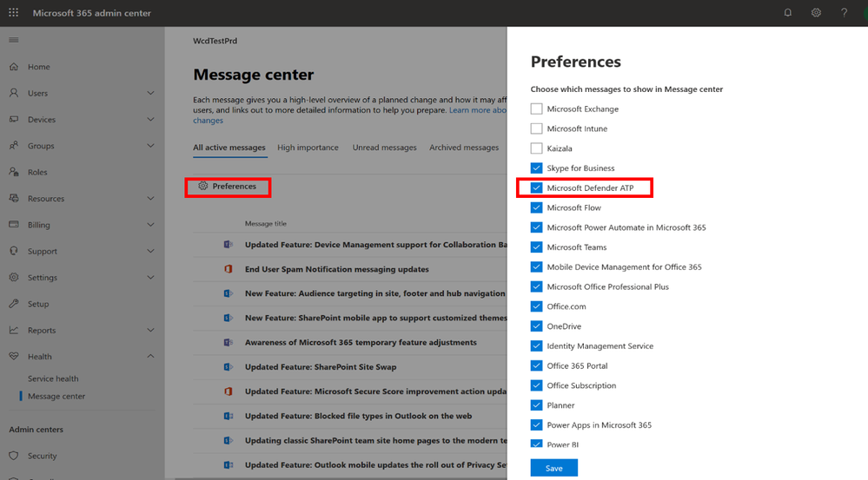The width and height of the screenshot is (868, 480).
Task: Click Office icon beside End User Spam message
Action: 228,269
